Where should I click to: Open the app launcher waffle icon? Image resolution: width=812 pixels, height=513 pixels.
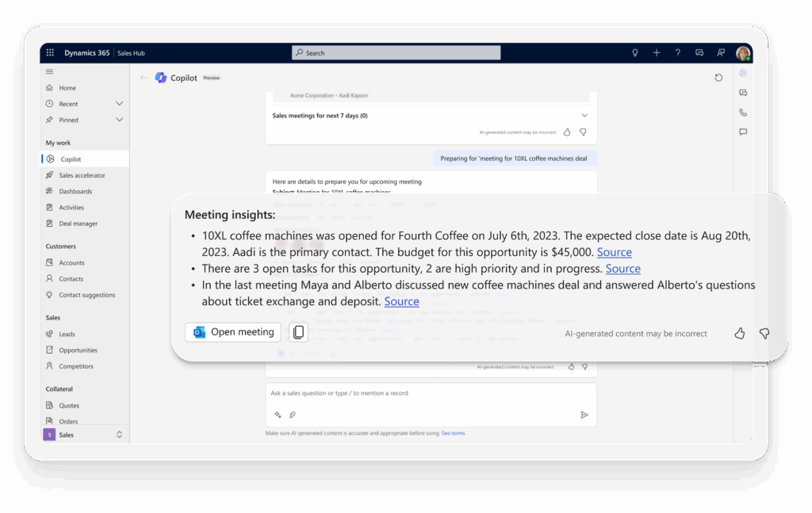click(x=50, y=53)
